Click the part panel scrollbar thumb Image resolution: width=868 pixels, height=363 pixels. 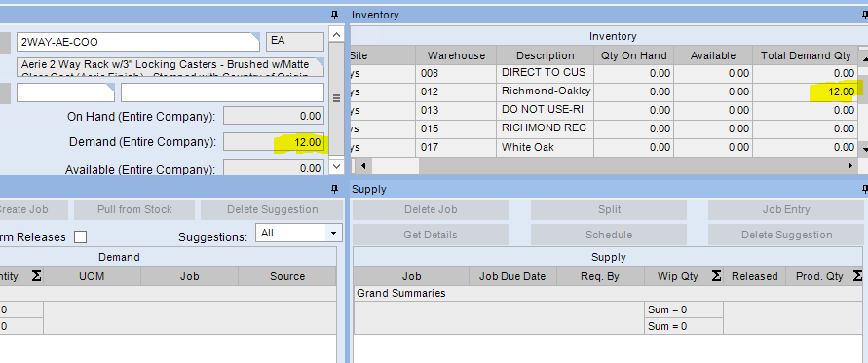pyautogui.click(x=336, y=98)
